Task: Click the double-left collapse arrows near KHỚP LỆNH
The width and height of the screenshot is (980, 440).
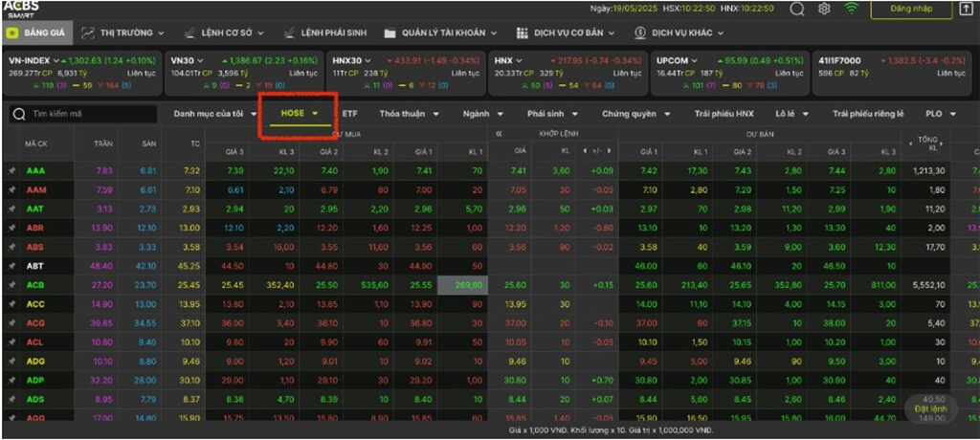Action: (500, 134)
